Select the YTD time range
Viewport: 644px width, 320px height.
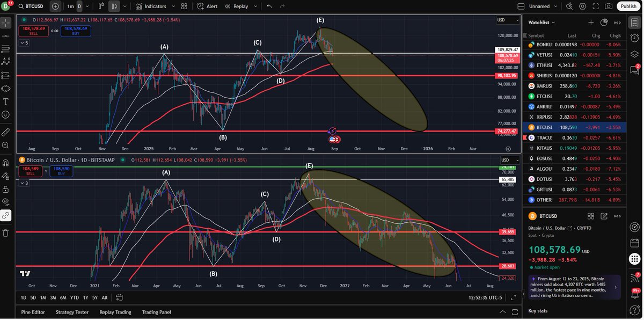tap(75, 297)
